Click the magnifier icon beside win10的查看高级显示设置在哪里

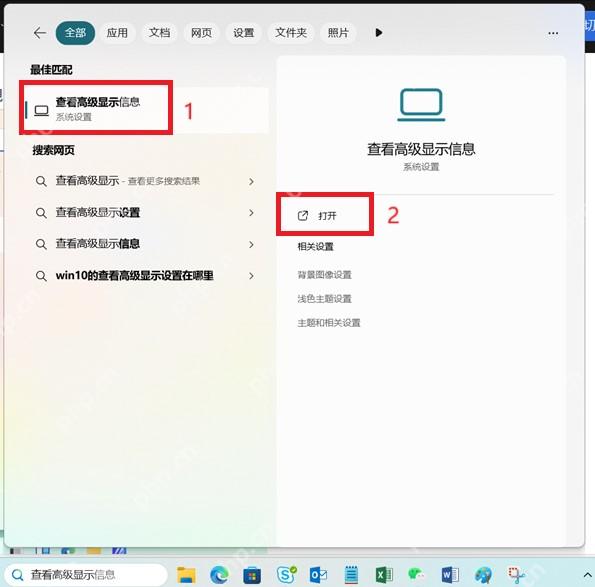coord(41,276)
